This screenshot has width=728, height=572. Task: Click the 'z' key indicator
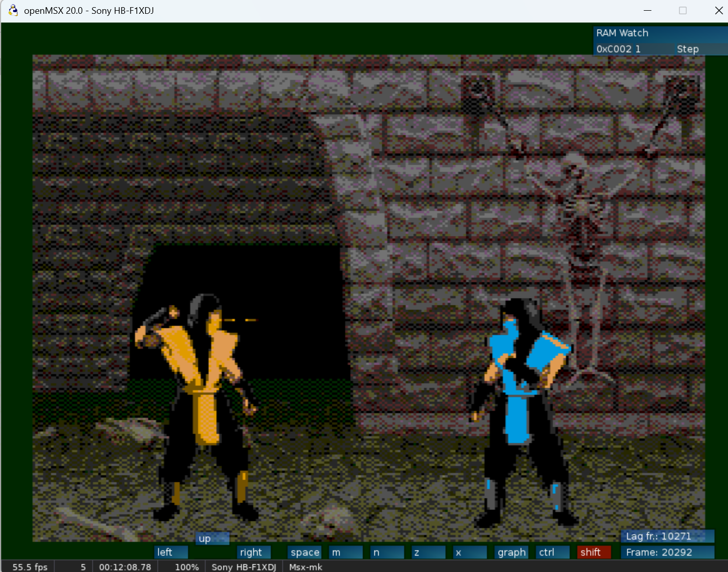click(x=428, y=552)
